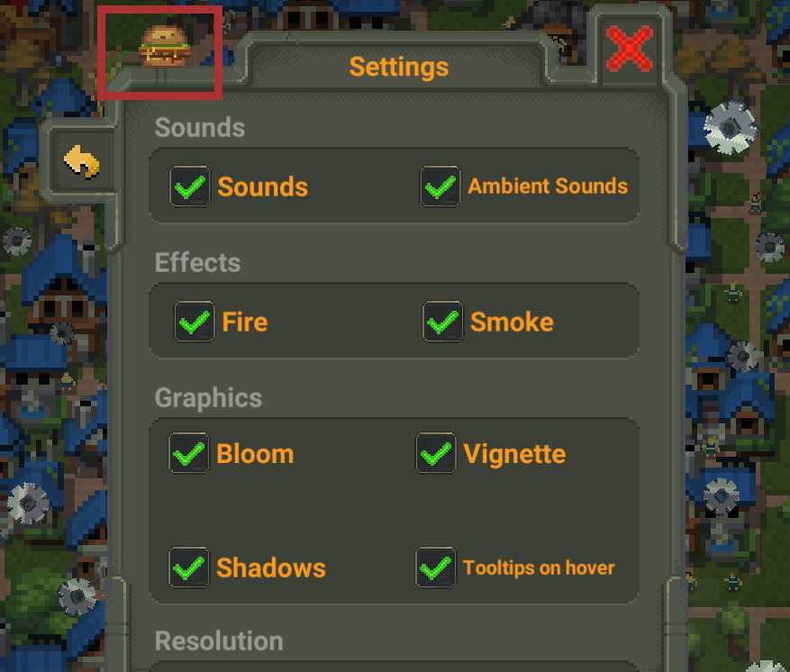This screenshot has width=790, height=672.
Task: Disable the Sounds checkbox
Action: (x=189, y=186)
